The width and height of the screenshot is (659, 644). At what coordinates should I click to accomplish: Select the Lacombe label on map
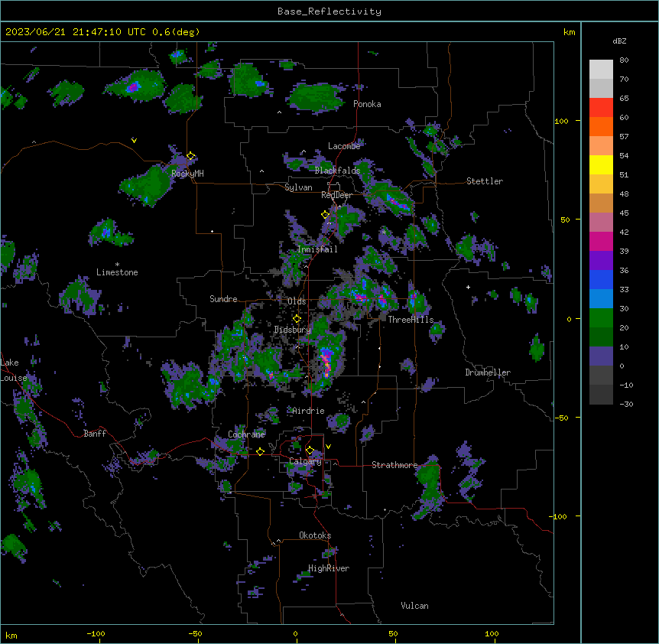(344, 146)
